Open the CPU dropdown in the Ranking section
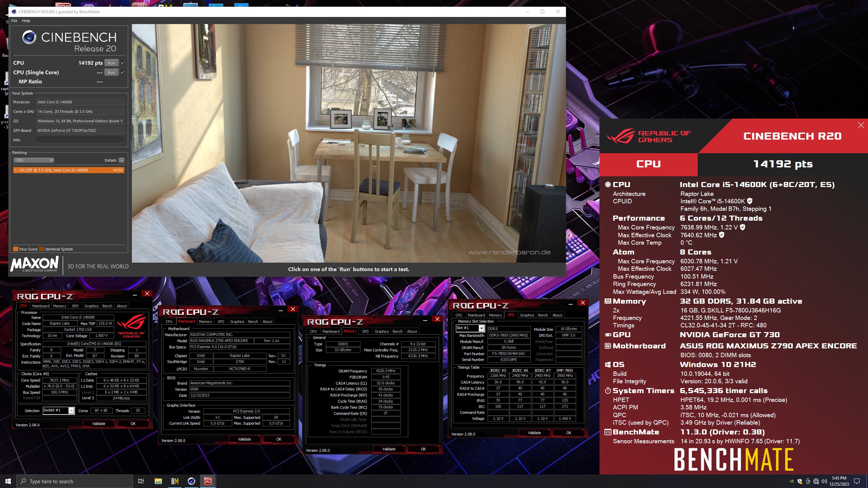Image resolution: width=868 pixels, height=488 pixels. [x=34, y=160]
